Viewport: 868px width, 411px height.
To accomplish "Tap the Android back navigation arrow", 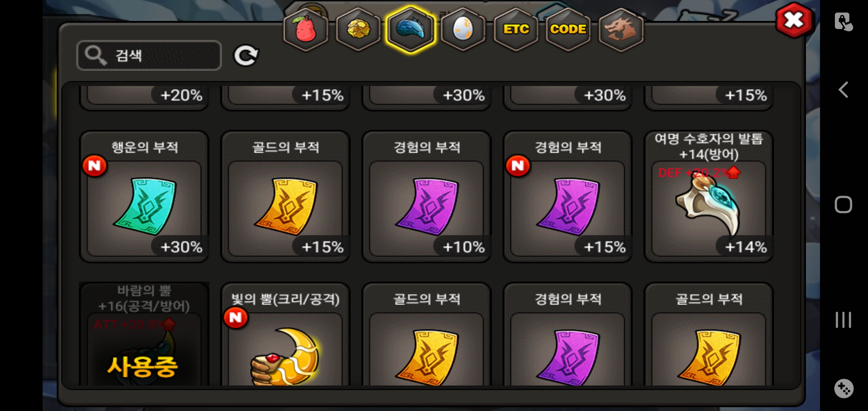I will 843,90.
